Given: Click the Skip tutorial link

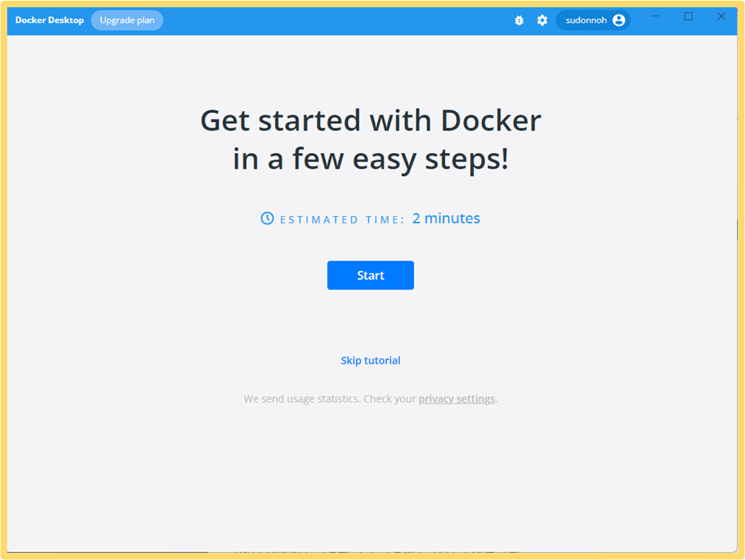Looking at the screenshot, I should 371,360.
